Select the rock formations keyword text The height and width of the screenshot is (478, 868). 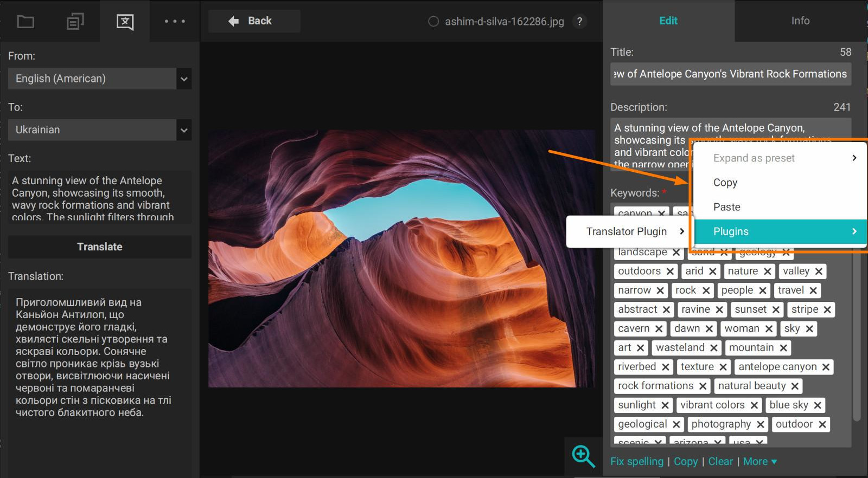click(656, 386)
